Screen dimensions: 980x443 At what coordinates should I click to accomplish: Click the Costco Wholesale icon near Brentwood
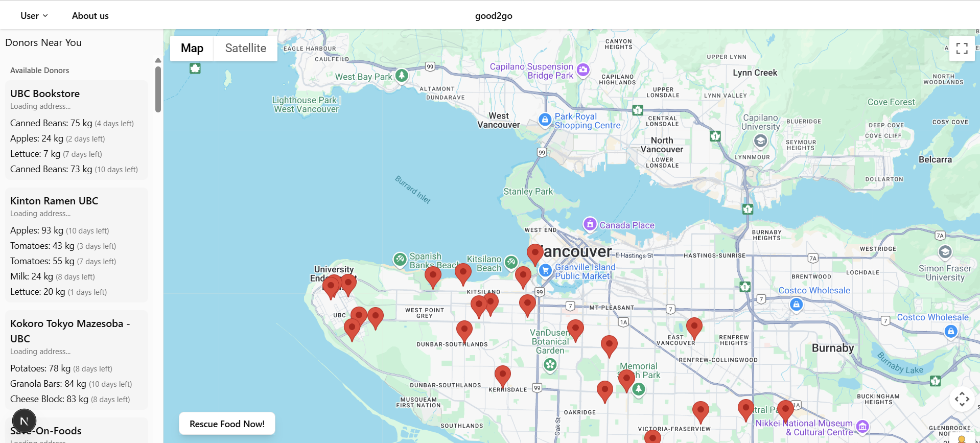tap(796, 305)
